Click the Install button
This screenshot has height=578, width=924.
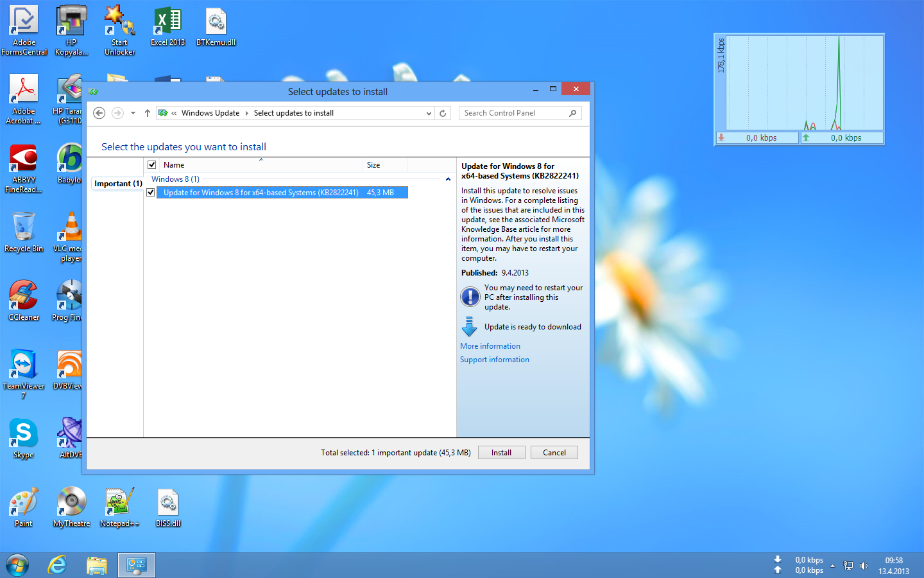(502, 453)
